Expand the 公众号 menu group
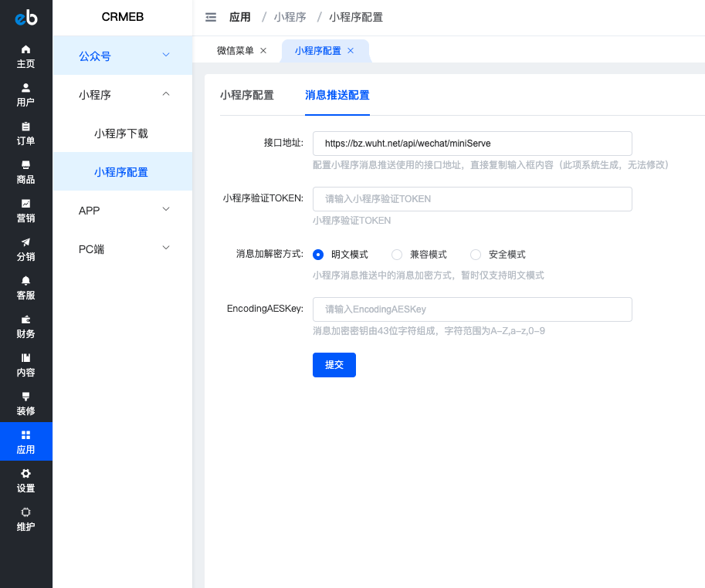Image resolution: width=705 pixels, height=588 pixels. click(x=122, y=56)
